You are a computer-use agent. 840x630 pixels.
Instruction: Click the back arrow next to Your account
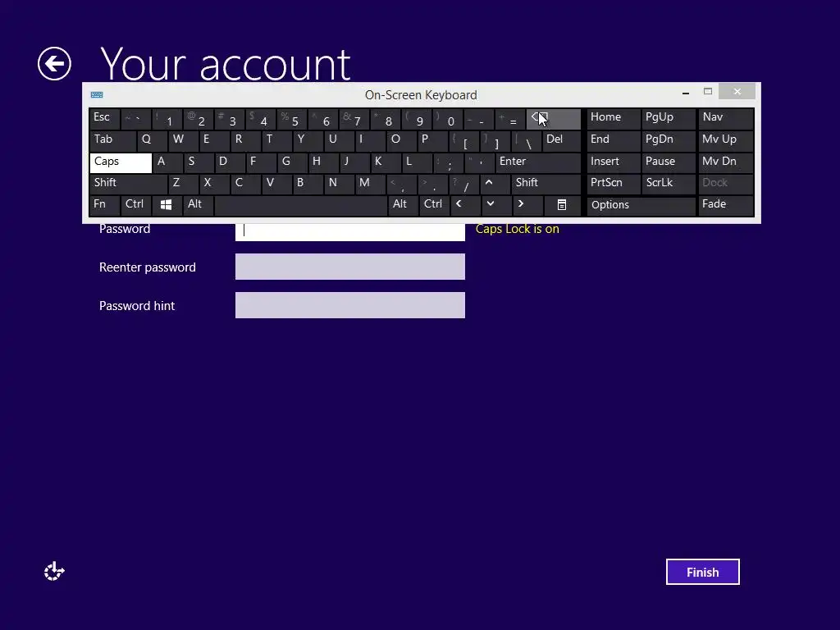tap(54, 64)
